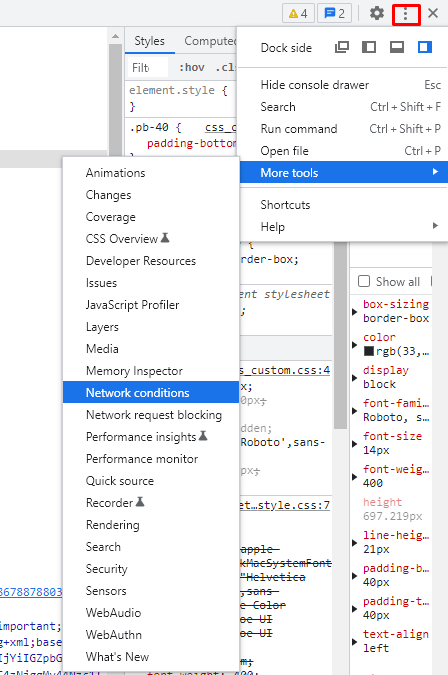Open DevTools settings gear
Image resolution: width=448 pixels, height=675 pixels.
pos(377,13)
